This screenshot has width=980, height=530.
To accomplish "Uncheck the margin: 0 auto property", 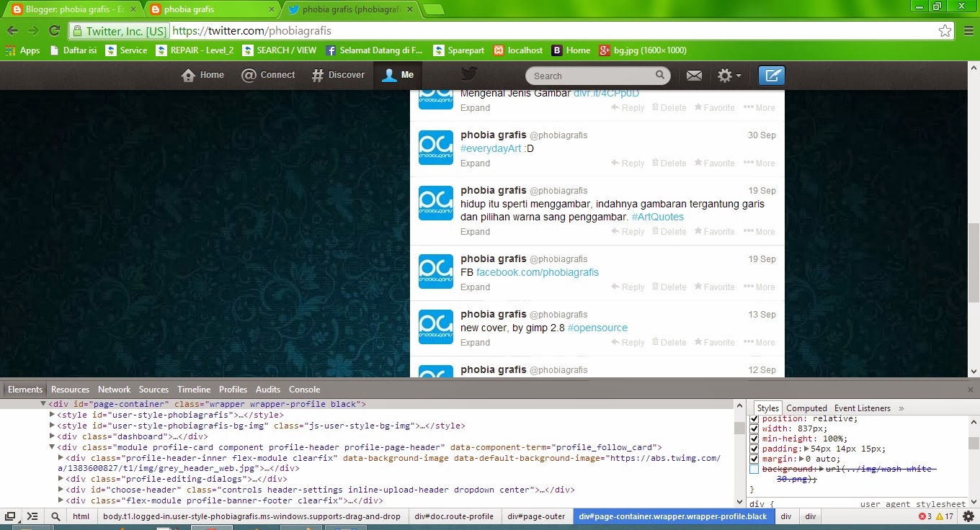I will pos(754,459).
